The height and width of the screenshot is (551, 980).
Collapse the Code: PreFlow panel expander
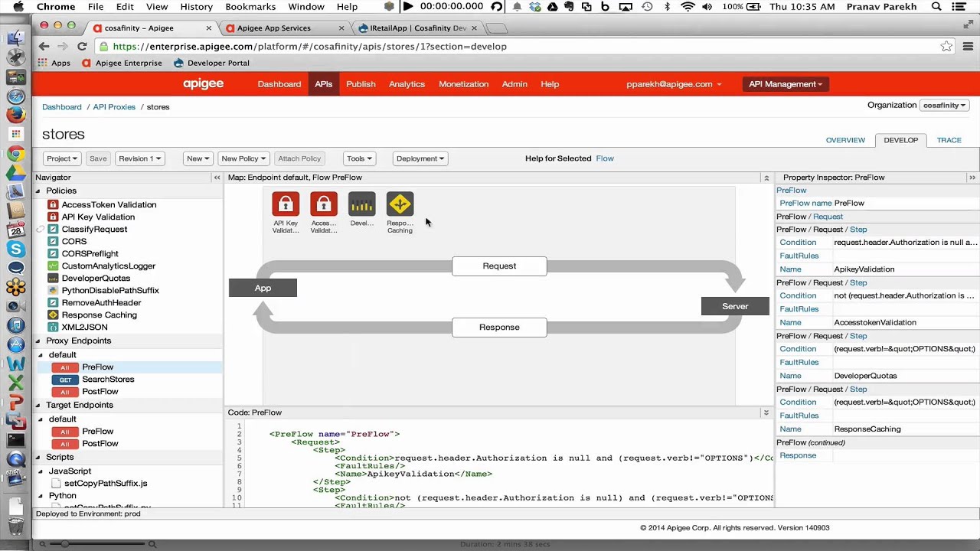click(x=766, y=412)
